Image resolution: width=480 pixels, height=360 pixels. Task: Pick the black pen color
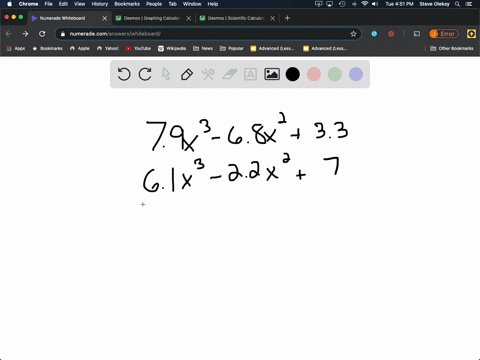[x=293, y=74]
